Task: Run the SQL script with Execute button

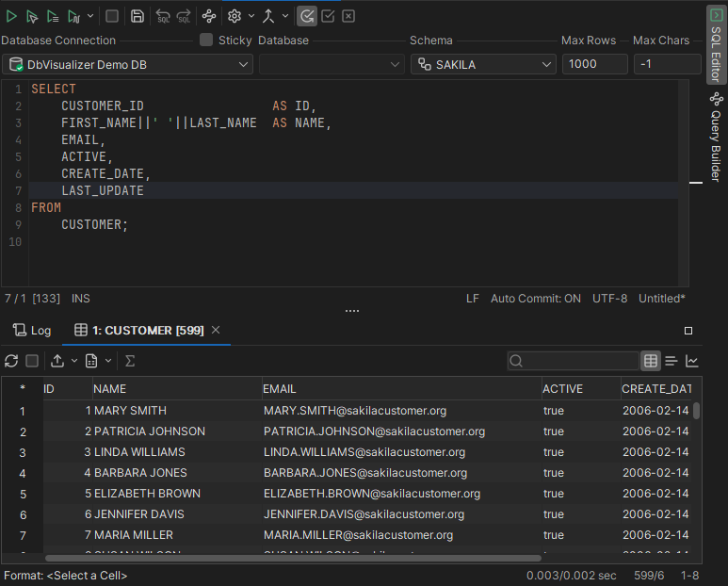Action: [11, 17]
